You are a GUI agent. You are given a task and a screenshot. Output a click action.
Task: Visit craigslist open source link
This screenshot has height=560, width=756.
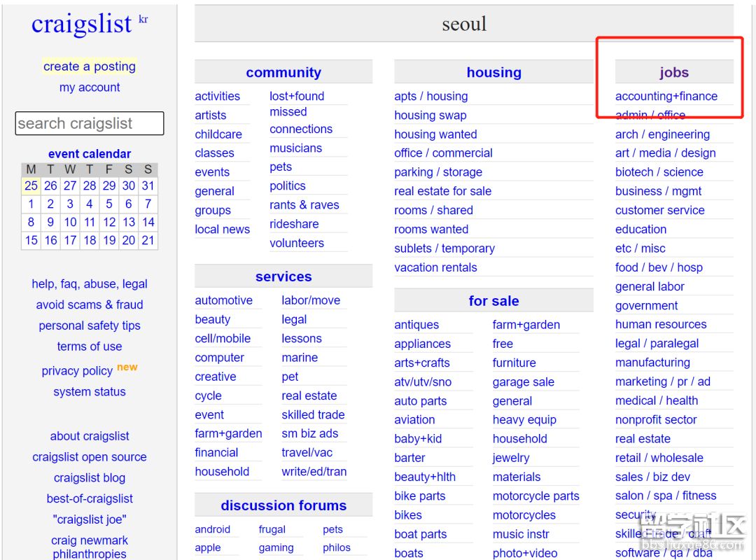click(x=90, y=457)
